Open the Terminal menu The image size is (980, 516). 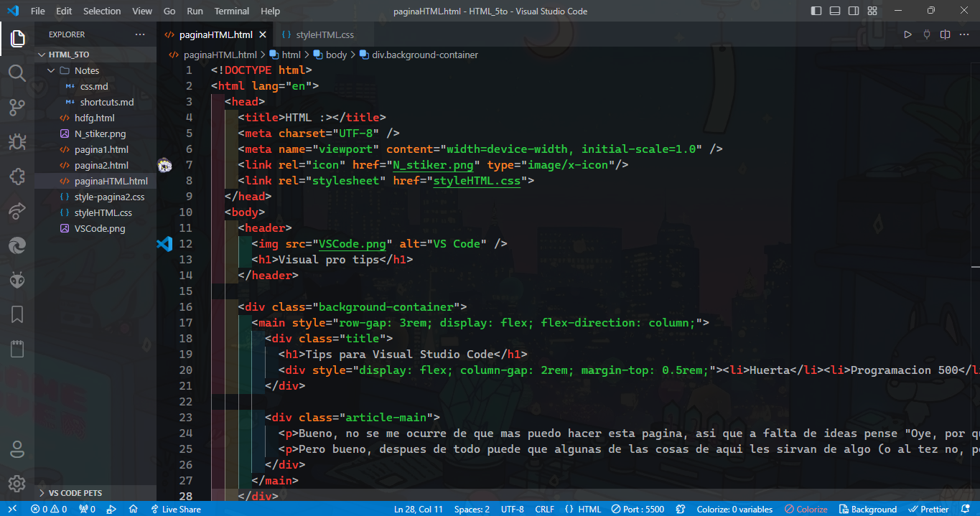point(232,11)
